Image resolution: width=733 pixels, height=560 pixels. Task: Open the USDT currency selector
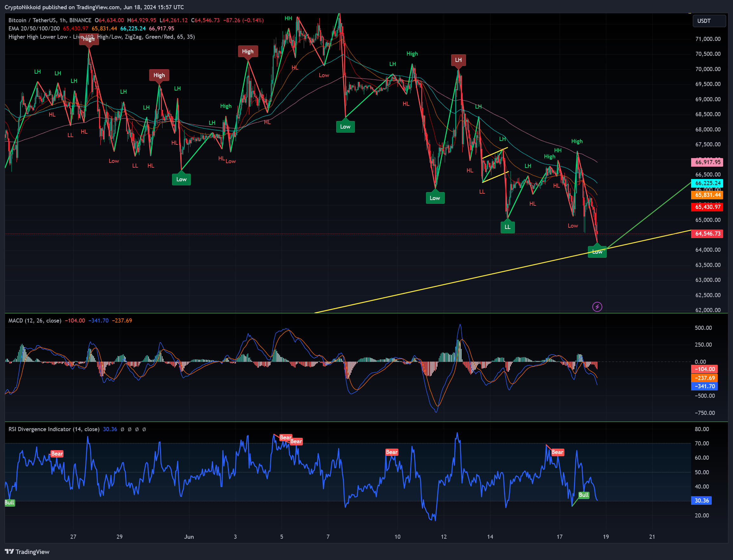point(709,21)
